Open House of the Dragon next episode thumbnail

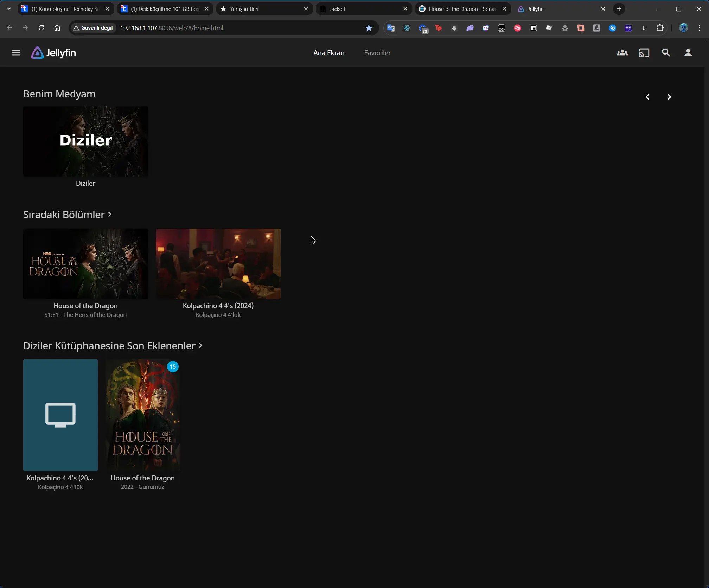[85, 264]
